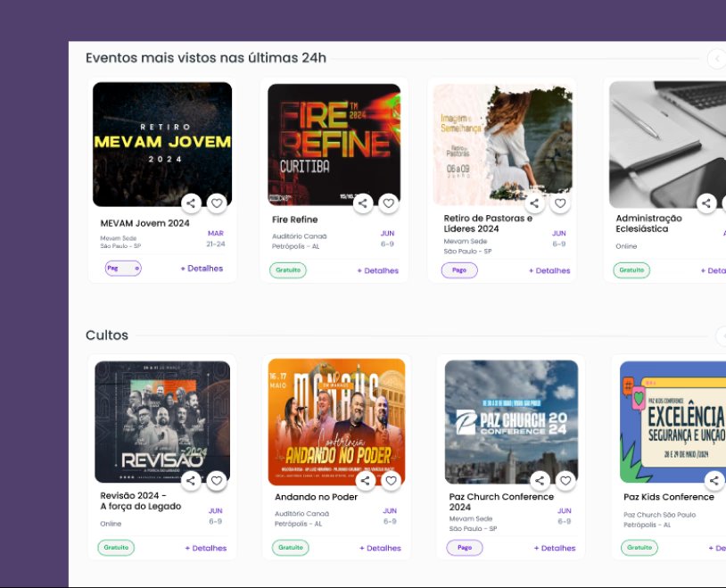Click Pago tag on Retiro de Pastoras
This screenshot has height=588, width=726.
click(x=459, y=270)
